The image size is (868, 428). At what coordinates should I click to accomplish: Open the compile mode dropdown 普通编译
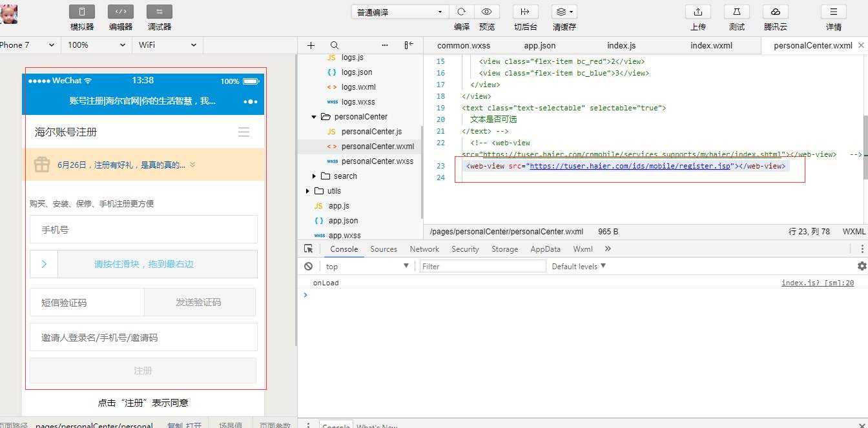[400, 12]
